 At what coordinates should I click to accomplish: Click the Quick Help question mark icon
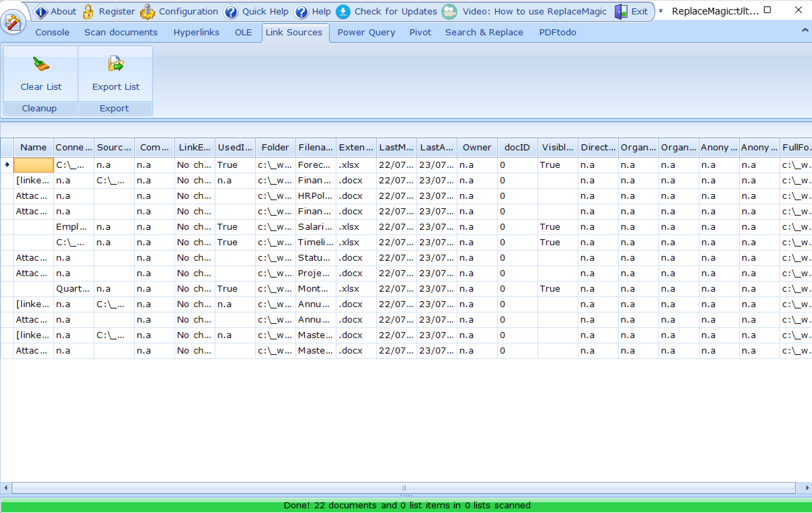pyautogui.click(x=231, y=12)
